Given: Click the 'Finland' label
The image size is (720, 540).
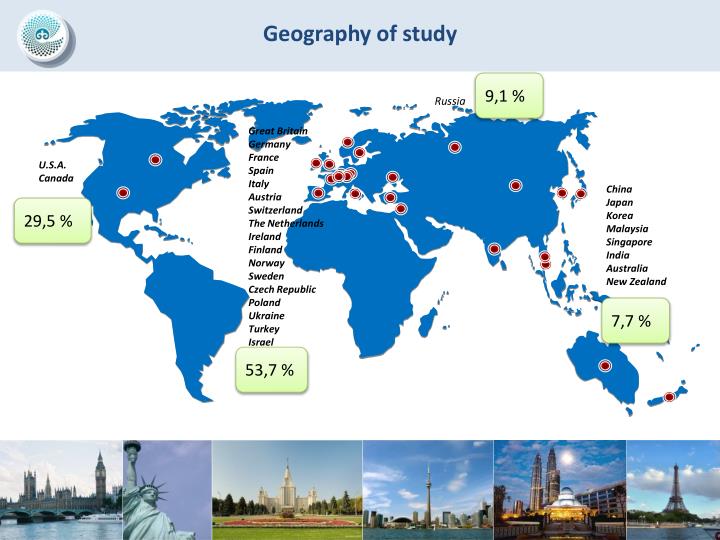Looking at the screenshot, I should [x=265, y=250].
